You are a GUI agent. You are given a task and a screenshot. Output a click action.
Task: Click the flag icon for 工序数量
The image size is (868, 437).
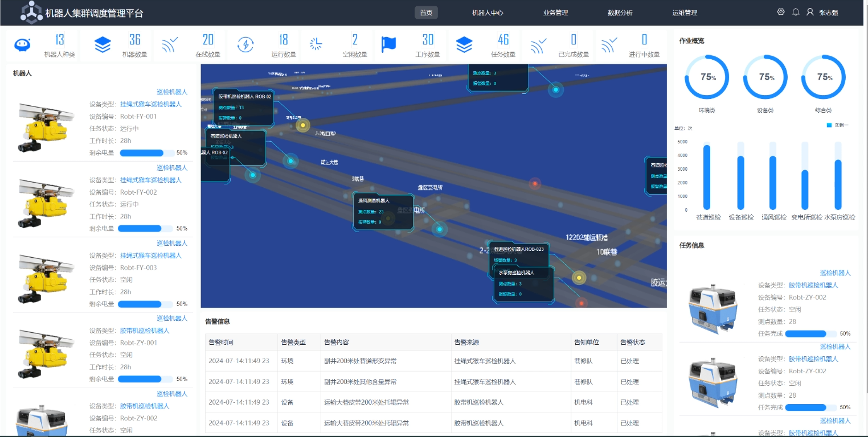(389, 44)
